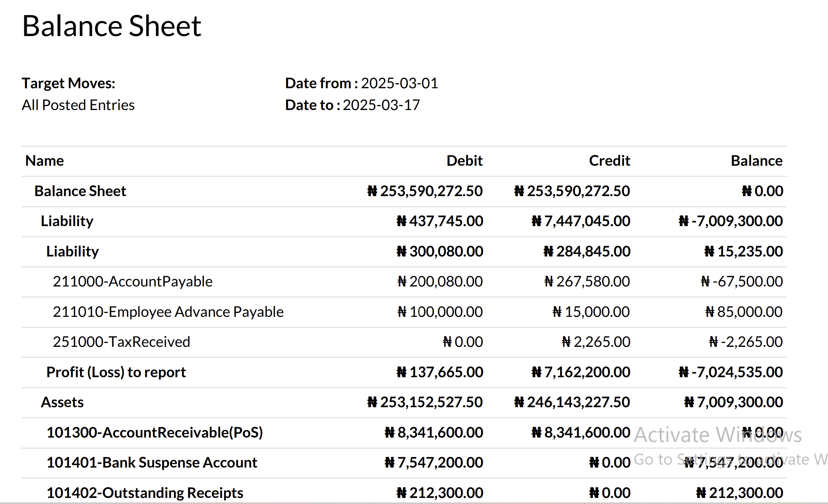828x504 pixels.
Task: Click the horizontal scrollbar at page bottom
Action: pyautogui.click(x=414, y=502)
